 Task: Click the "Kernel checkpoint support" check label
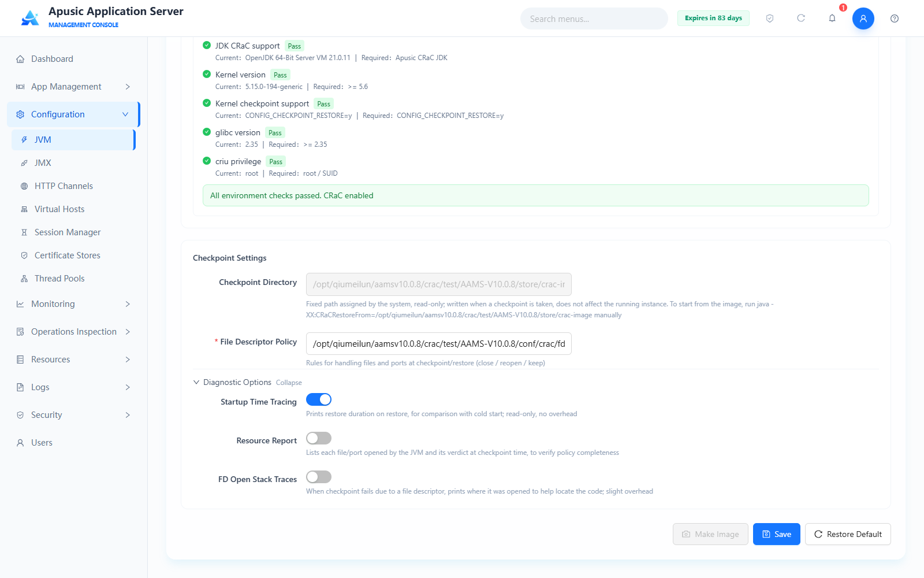coord(262,103)
